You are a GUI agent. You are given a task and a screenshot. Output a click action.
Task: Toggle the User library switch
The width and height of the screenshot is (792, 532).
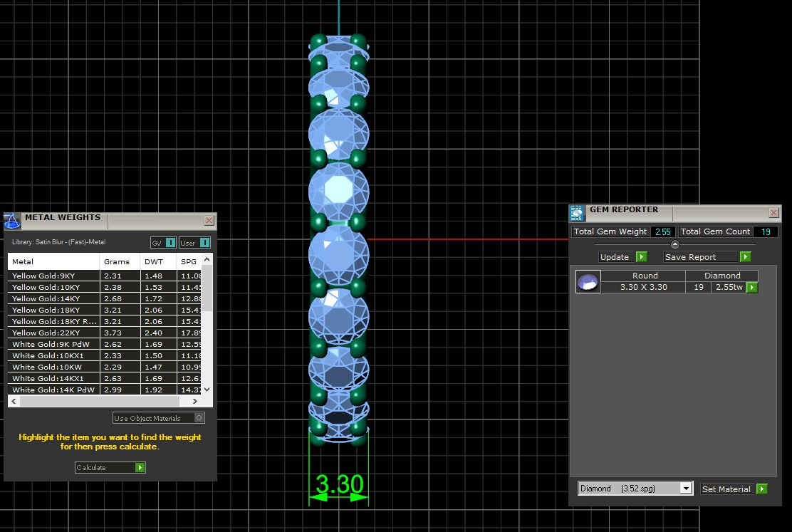click(194, 243)
